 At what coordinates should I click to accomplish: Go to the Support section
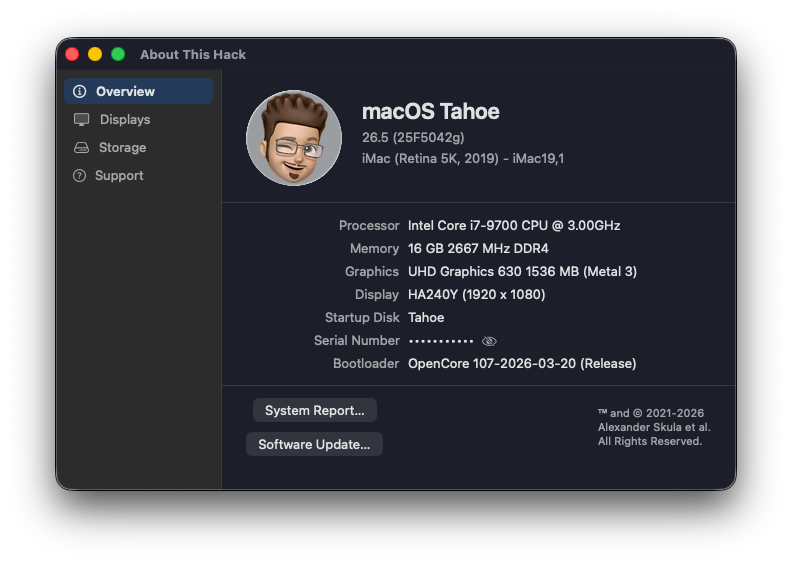click(x=119, y=175)
